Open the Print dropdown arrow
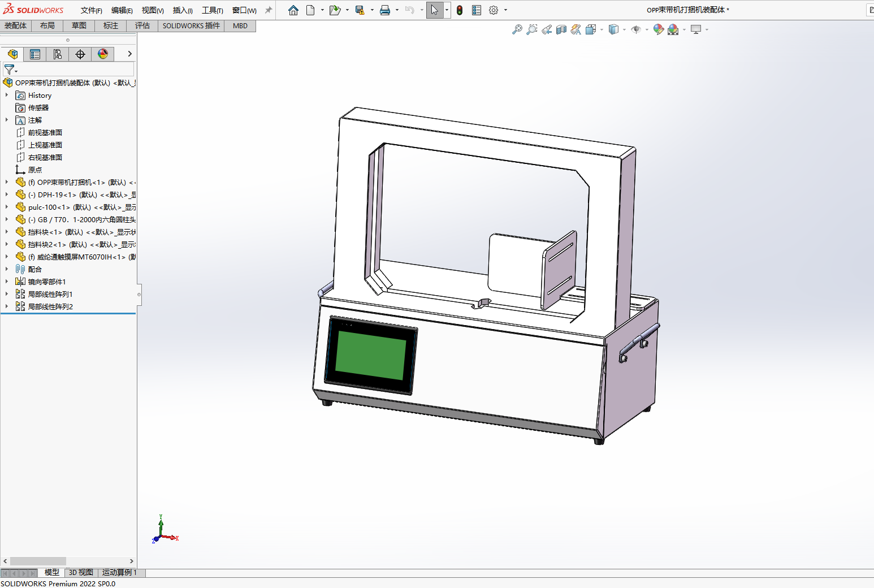 point(397,10)
